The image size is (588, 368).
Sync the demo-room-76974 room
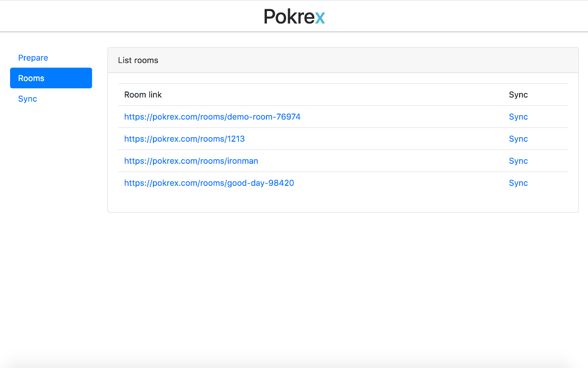coord(518,117)
